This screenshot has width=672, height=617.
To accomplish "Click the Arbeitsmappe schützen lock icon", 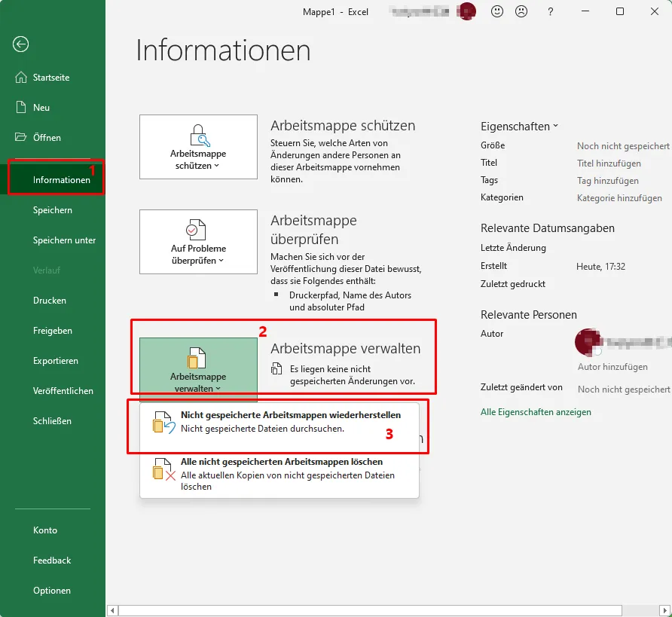I will (x=197, y=134).
